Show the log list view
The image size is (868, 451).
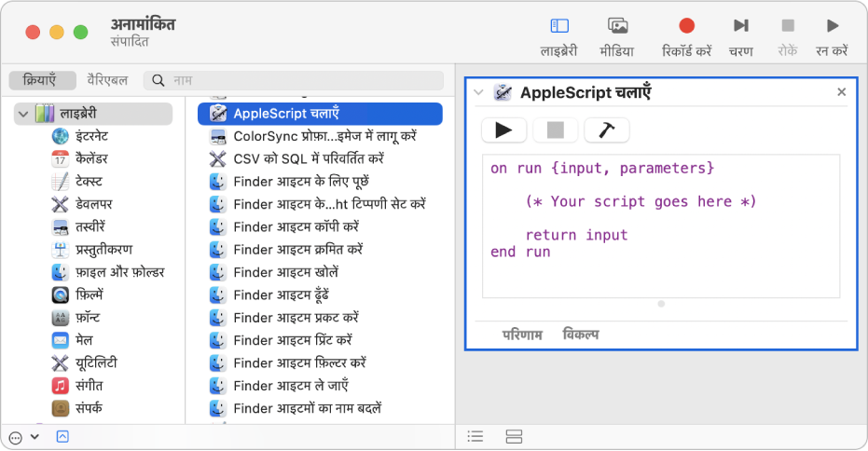click(475, 437)
